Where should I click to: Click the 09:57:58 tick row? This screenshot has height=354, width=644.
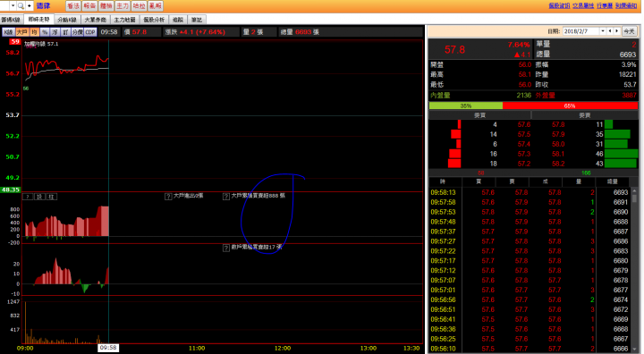(530, 202)
